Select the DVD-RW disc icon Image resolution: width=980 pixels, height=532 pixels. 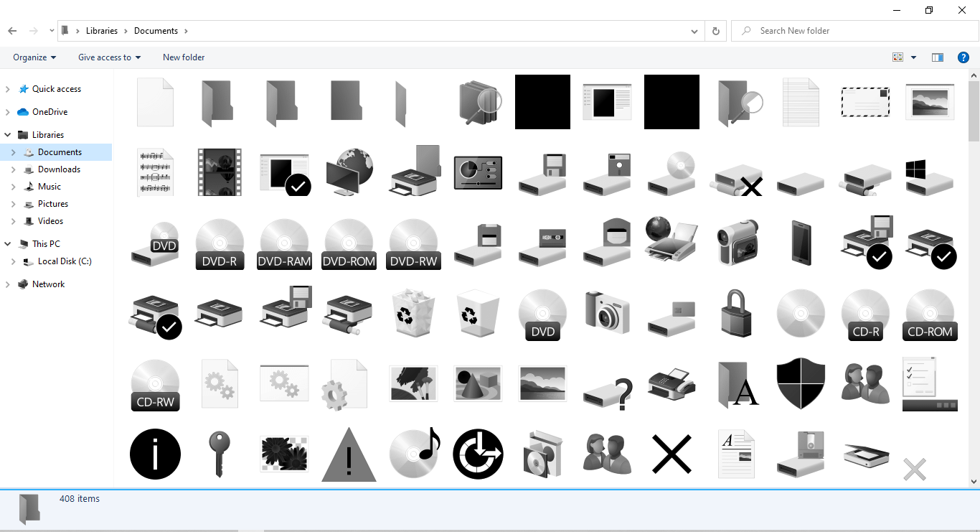point(413,244)
